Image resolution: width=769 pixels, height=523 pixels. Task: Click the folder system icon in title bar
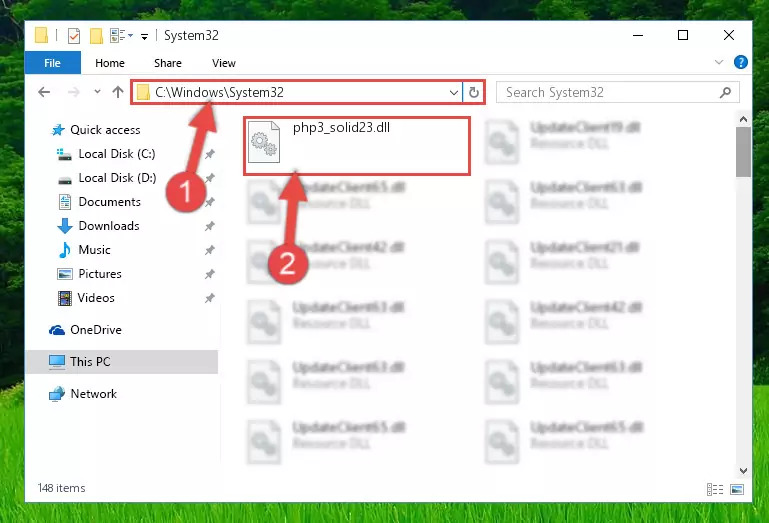point(42,36)
